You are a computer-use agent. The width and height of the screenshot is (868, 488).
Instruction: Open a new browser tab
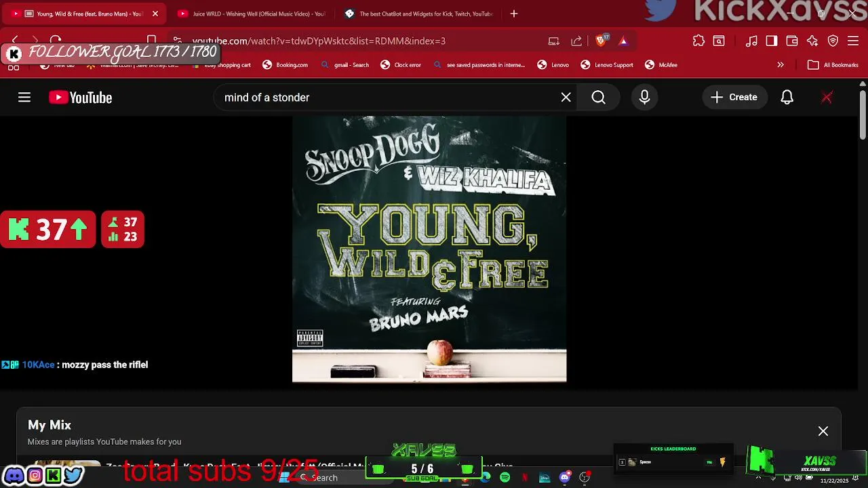514,14
